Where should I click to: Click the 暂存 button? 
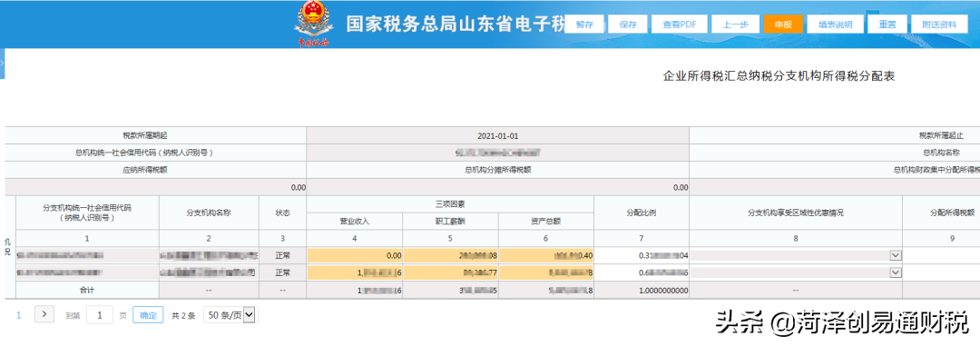584,25
